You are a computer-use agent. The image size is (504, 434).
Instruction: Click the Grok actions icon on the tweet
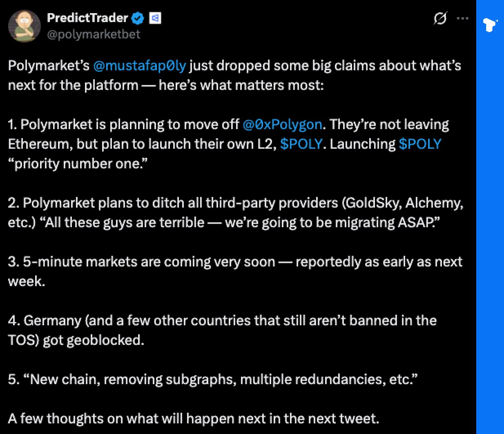(x=440, y=18)
